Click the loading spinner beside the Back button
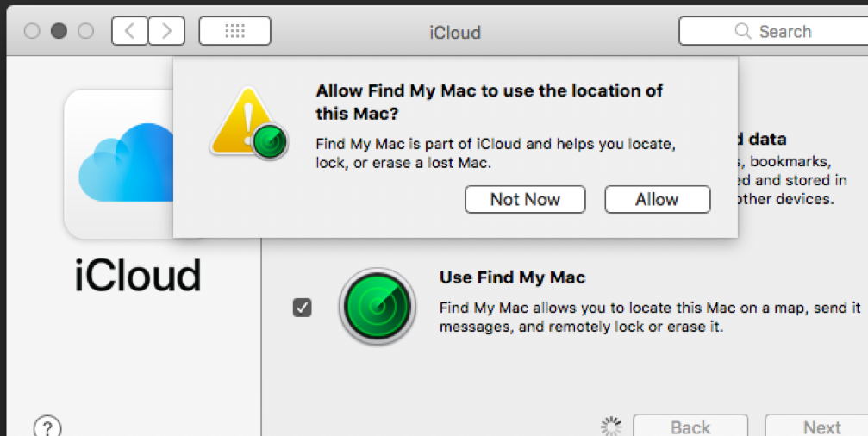 coord(611,427)
